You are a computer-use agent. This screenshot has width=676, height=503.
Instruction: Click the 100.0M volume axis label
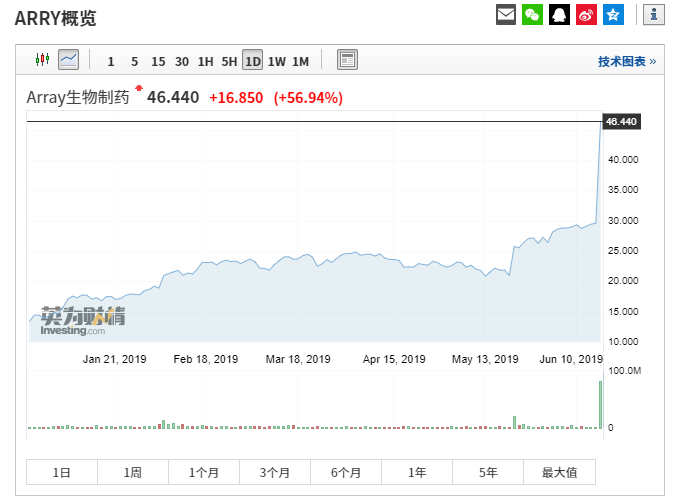[625, 371]
